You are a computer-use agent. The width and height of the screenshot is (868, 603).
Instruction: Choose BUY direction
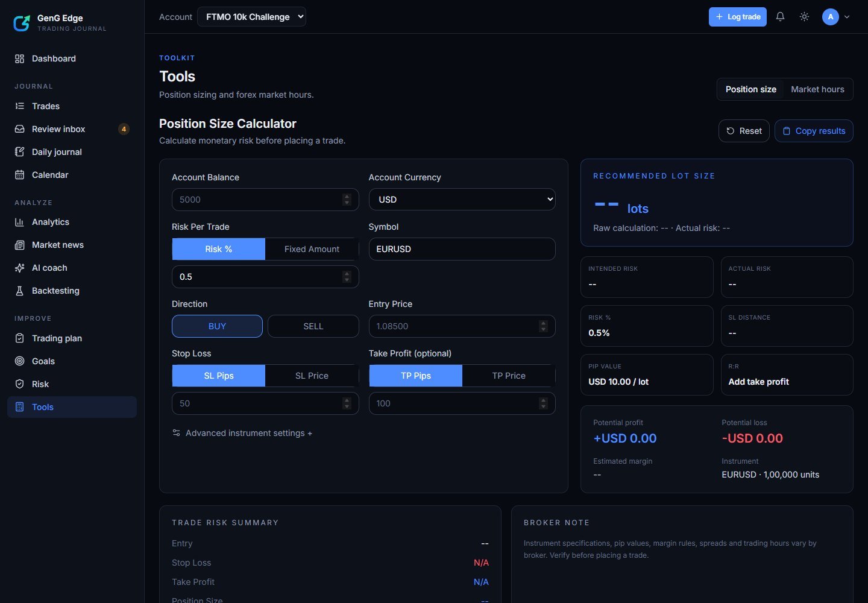coord(217,326)
